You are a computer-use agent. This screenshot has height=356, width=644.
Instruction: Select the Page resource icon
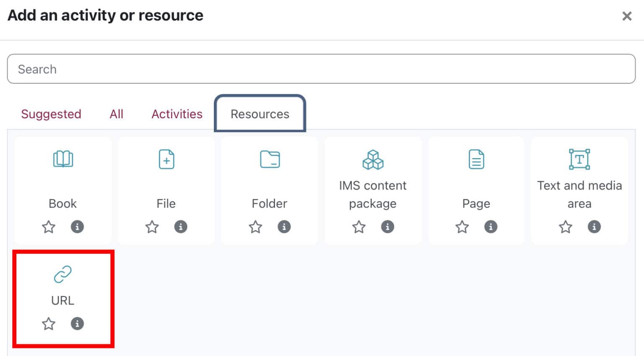[x=476, y=159]
